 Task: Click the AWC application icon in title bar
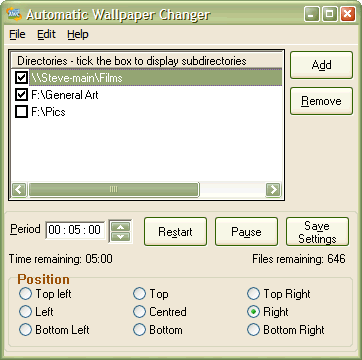[14, 14]
